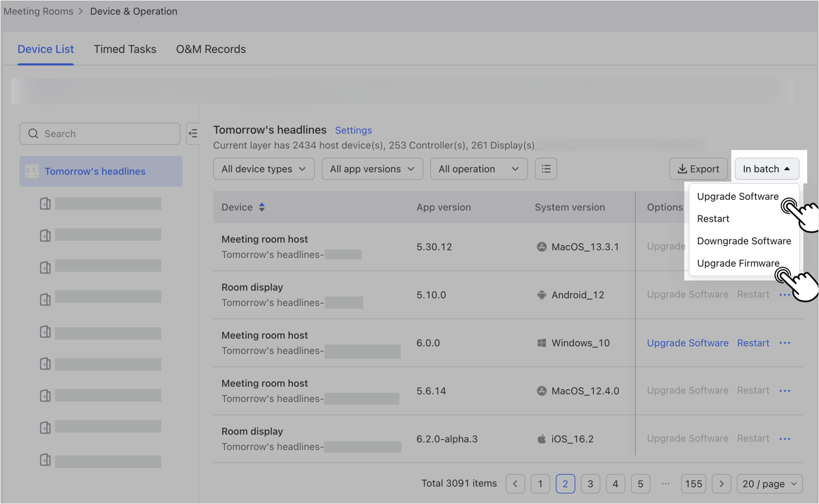Click Restart for the Android_12 row
Screen dimensions: 819x504
753,294
